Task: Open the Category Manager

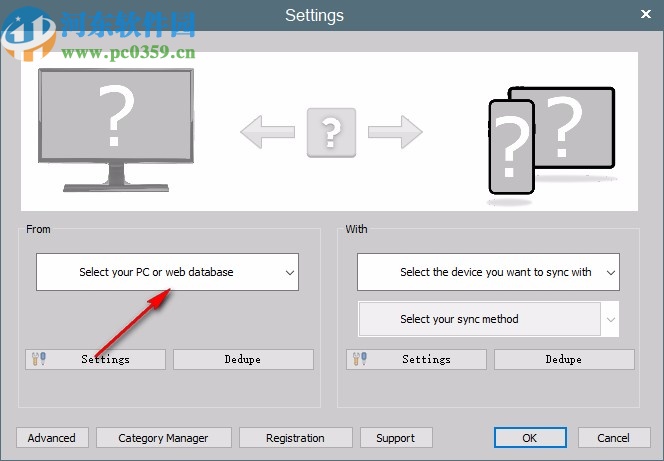Action: click(x=163, y=438)
